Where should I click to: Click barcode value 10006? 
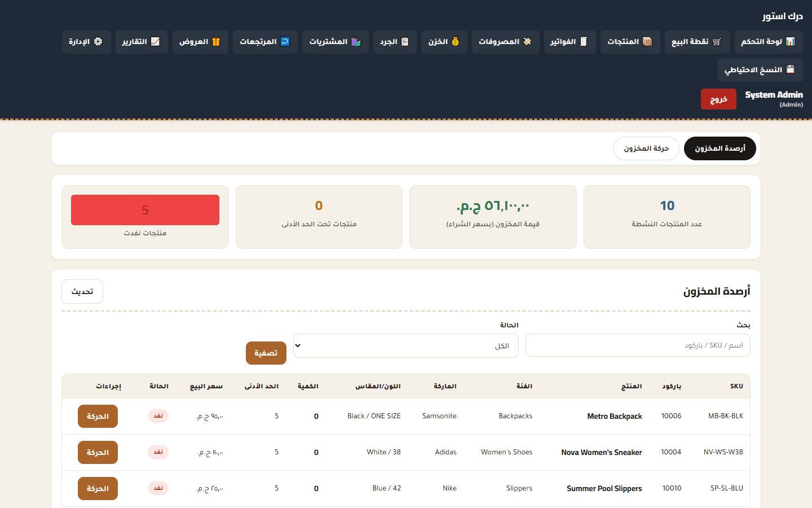pos(672,416)
